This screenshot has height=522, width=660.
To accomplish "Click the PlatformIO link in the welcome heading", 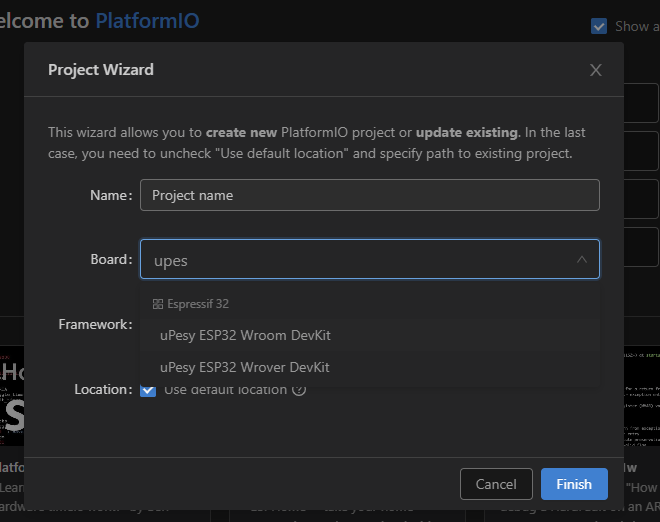I will click(x=147, y=21).
